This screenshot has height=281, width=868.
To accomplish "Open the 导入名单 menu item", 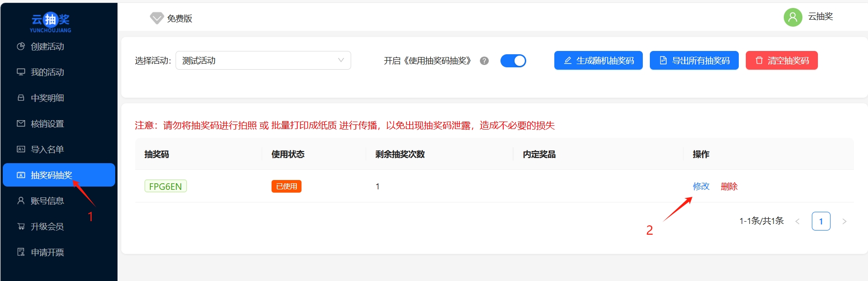I will pyautogui.click(x=59, y=149).
